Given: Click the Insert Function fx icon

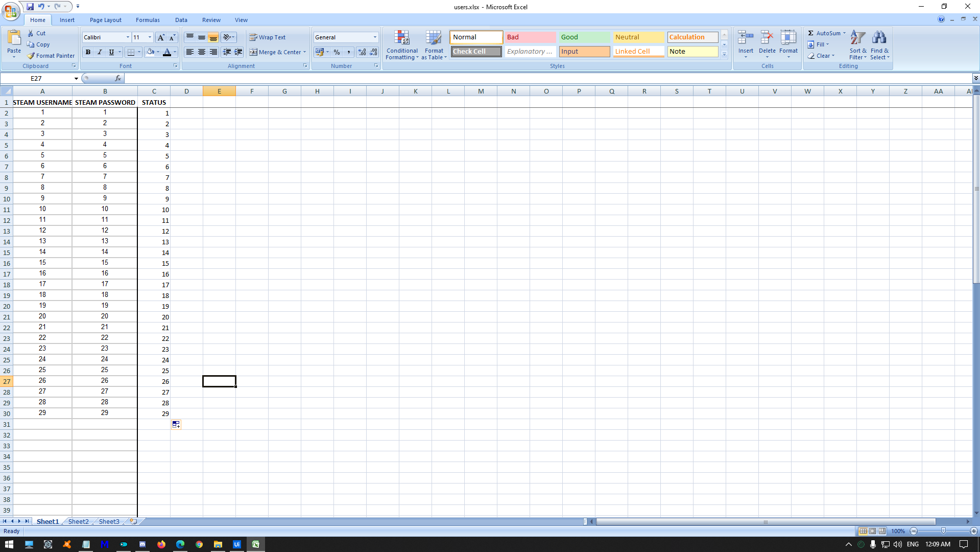Looking at the screenshot, I should (118, 78).
